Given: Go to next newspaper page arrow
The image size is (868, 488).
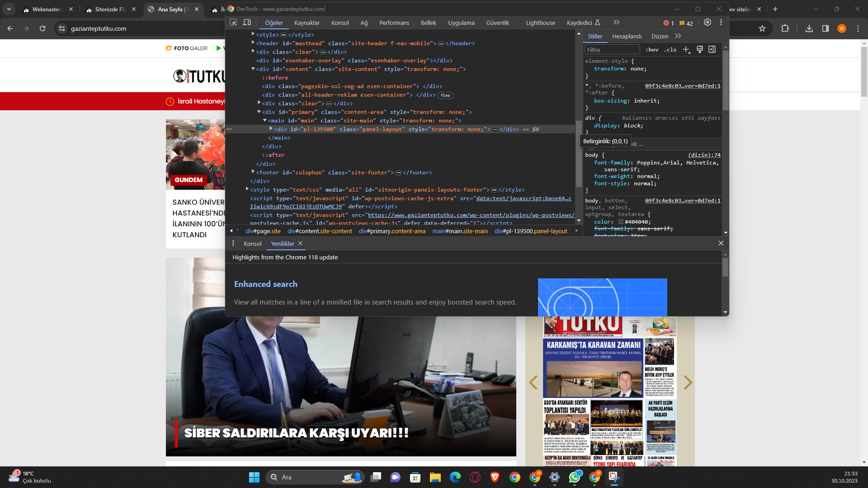Looking at the screenshot, I should click(x=688, y=383).
